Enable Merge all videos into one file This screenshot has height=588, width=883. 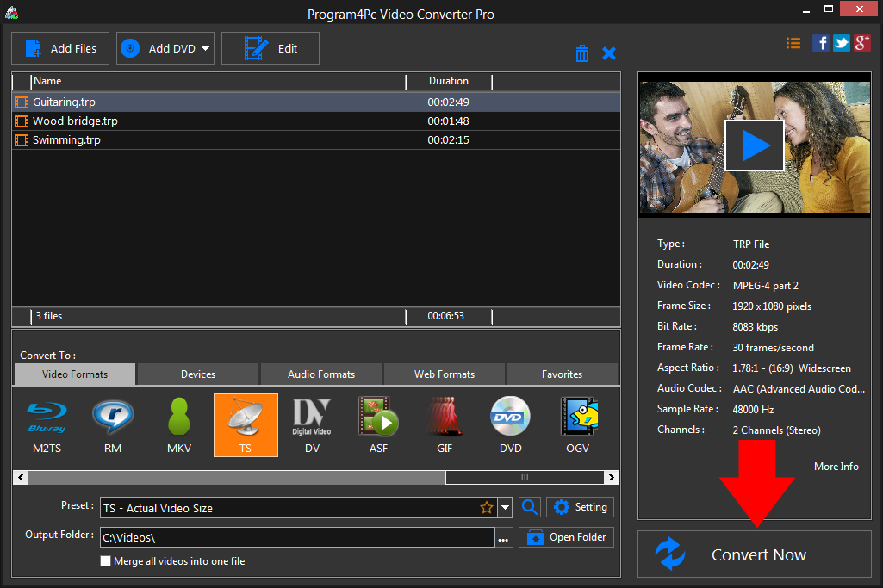point(105,560)
